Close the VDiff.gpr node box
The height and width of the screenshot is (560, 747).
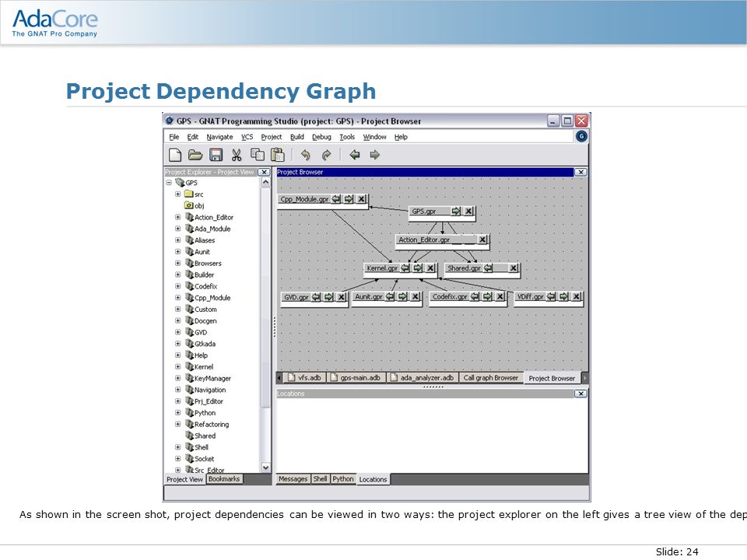pyautogui.click(x=577, y=296)
